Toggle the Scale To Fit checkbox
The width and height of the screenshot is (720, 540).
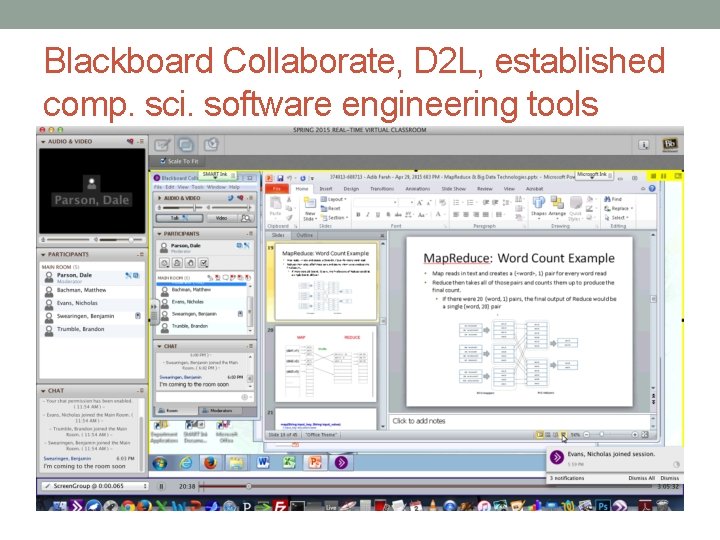tap(163, 161)
